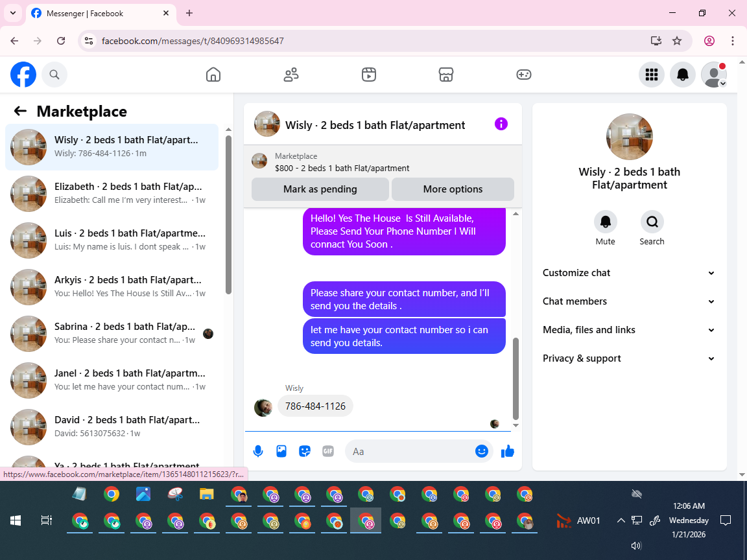Record a voice clip microphone icon
Viewport: 747px width, 560px height.
pyautogui.click(x=258, y=451)
